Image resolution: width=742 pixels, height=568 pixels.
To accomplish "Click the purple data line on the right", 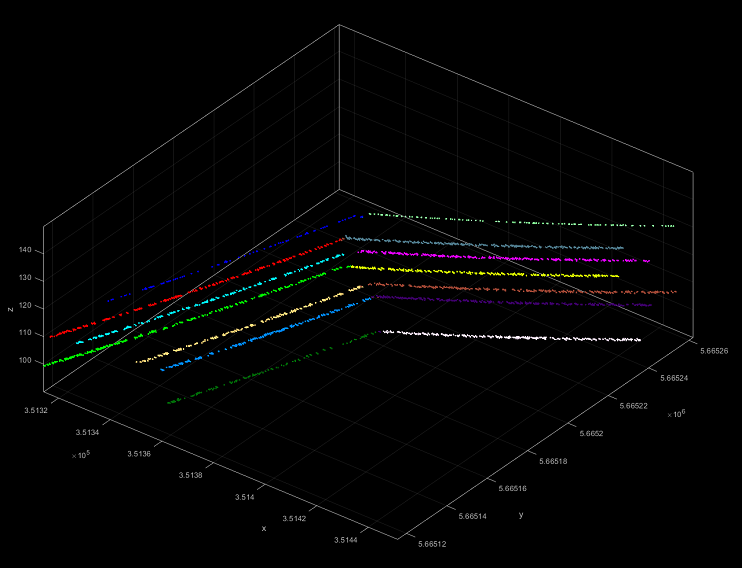I will [x=520, y=301].
